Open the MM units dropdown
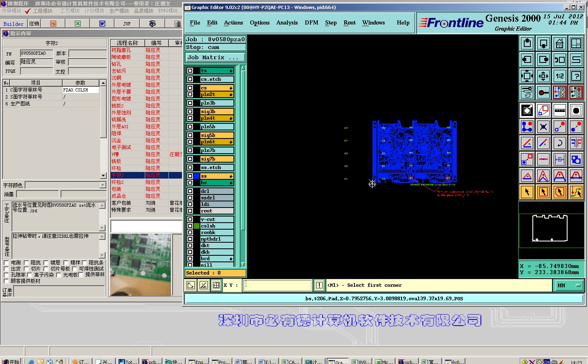 (x=568, y=286)
